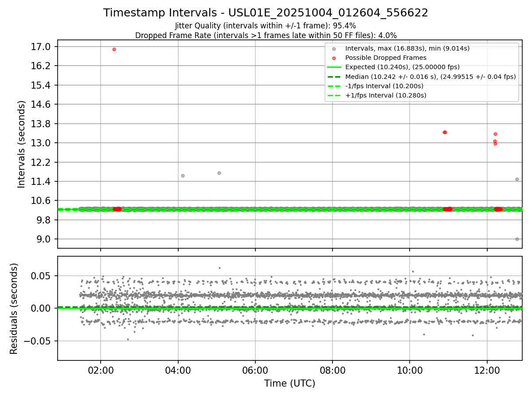This screenshot has width=532, height=399.
Task: Click the gray outlier point near 05:00 at 11.7s
Action: (219, 173)
